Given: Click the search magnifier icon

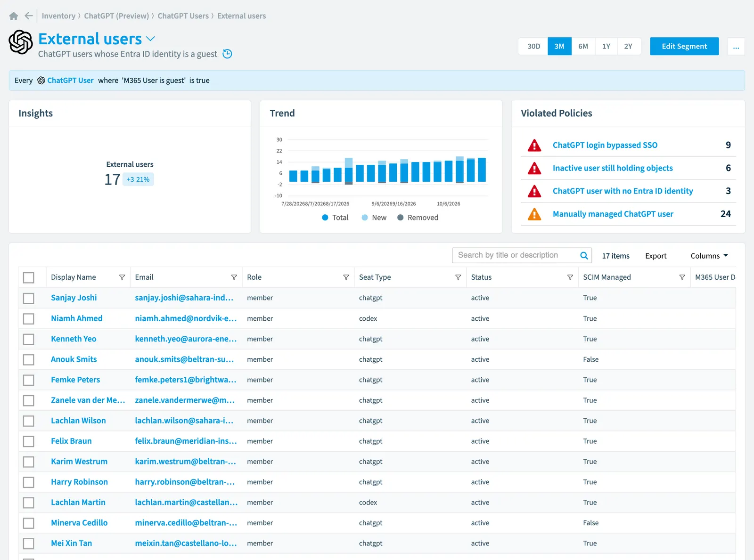Looking at the screenshot, I should [584, 255].
